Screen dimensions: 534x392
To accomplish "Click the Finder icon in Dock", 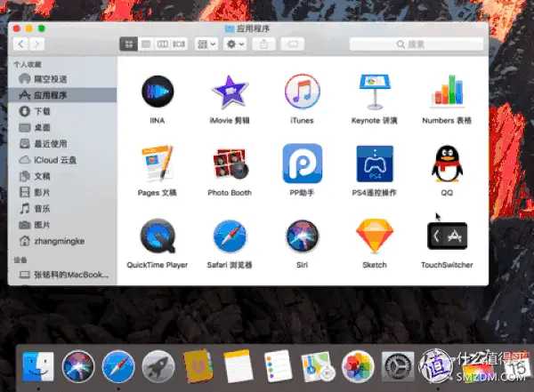I will pos(37,366).
